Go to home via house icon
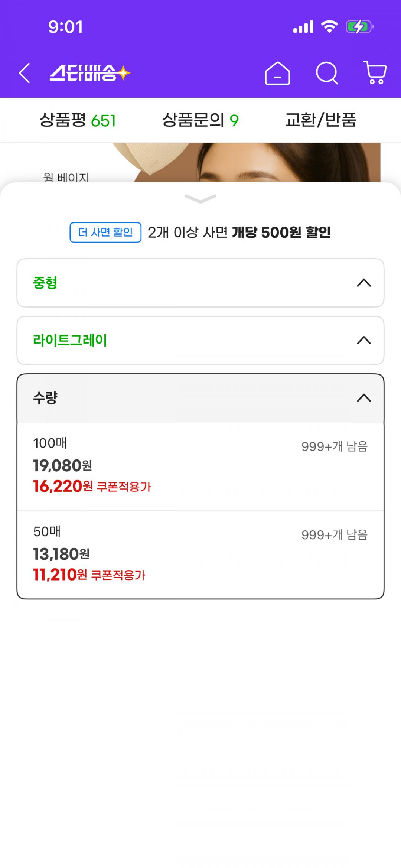Viewport: 401px width, 868px height. (277, 73)
